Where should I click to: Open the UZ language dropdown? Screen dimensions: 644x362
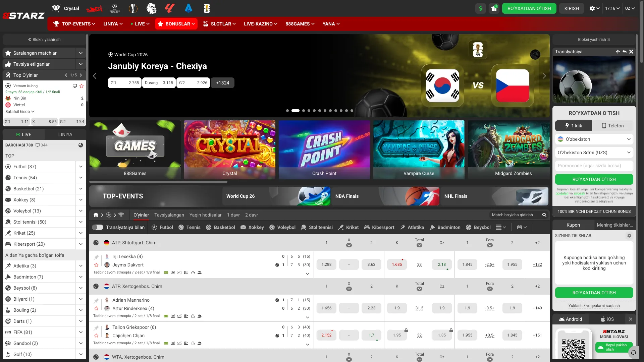coord(630,8)
